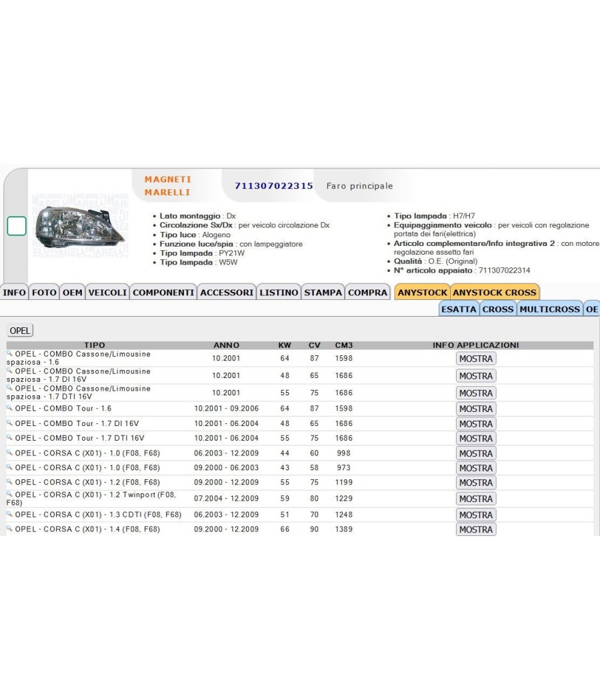Open the ANYSTOCK CROSS tab

click(x=495, y=293)
